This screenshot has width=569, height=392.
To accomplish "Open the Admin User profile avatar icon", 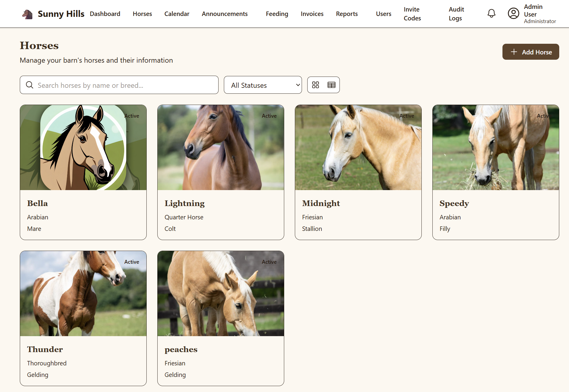I will pos(513,13).
